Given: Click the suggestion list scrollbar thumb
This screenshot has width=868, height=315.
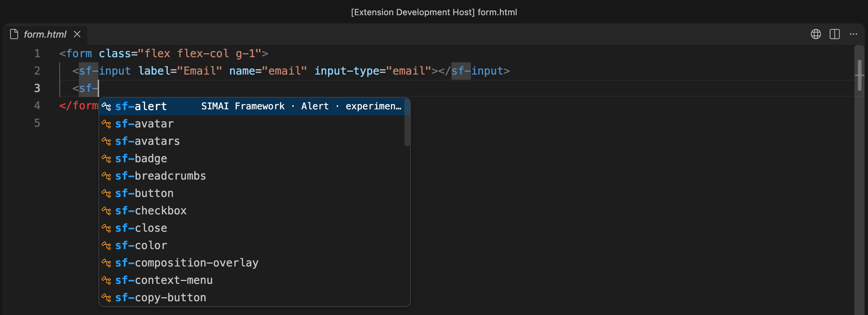Looking at the screenshot, I should (407, 122).
